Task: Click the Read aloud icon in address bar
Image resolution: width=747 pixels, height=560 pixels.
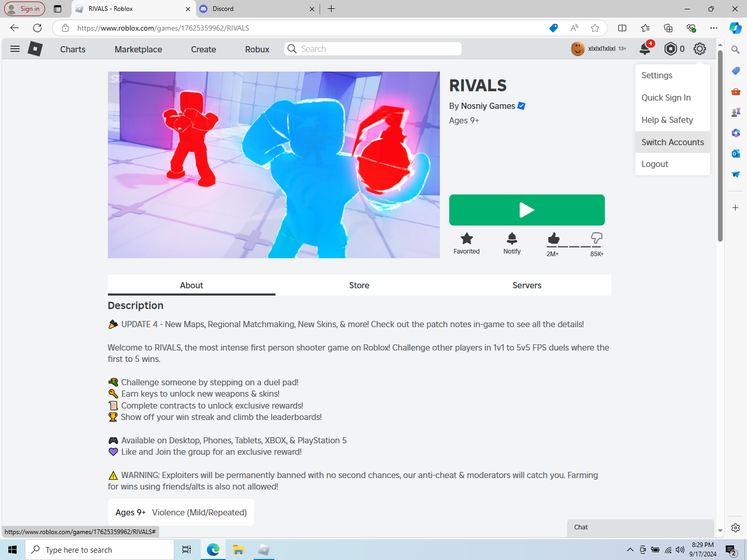Action: pyautogui.click(x=574, y=28)
